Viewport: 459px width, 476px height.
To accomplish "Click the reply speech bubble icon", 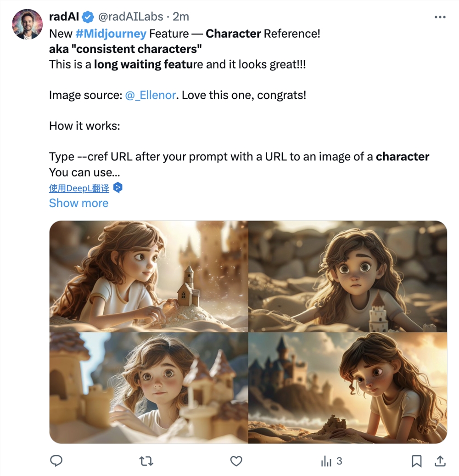I will 56,460.
